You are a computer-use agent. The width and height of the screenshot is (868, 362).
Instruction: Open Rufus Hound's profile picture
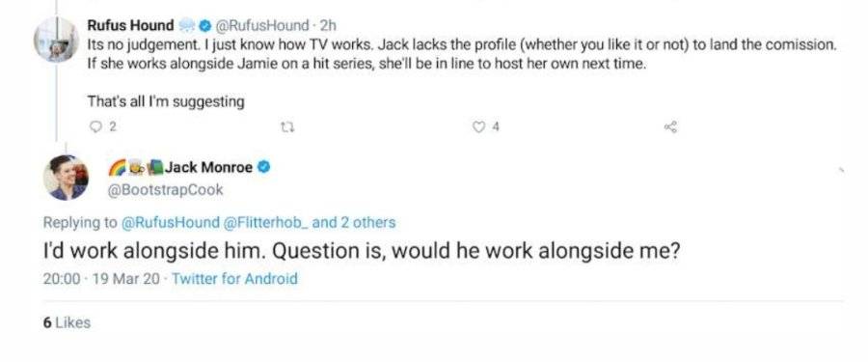[55, 40]
